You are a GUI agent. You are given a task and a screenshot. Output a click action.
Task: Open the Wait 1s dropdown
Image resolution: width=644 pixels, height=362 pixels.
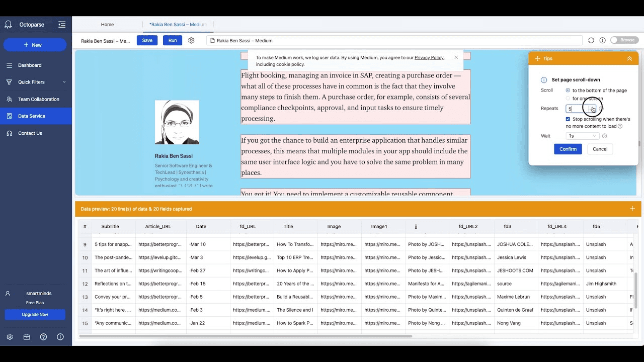[x=583, y=136]
